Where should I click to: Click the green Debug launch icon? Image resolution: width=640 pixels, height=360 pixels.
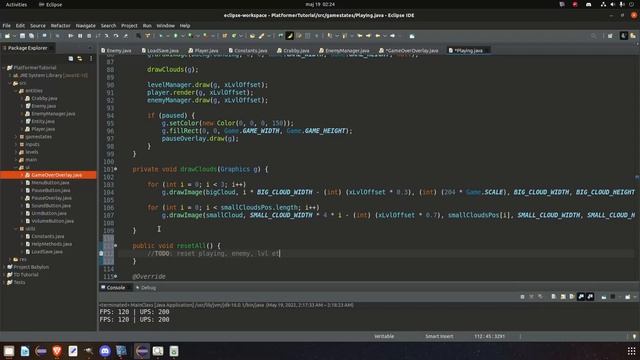point(161,36)
